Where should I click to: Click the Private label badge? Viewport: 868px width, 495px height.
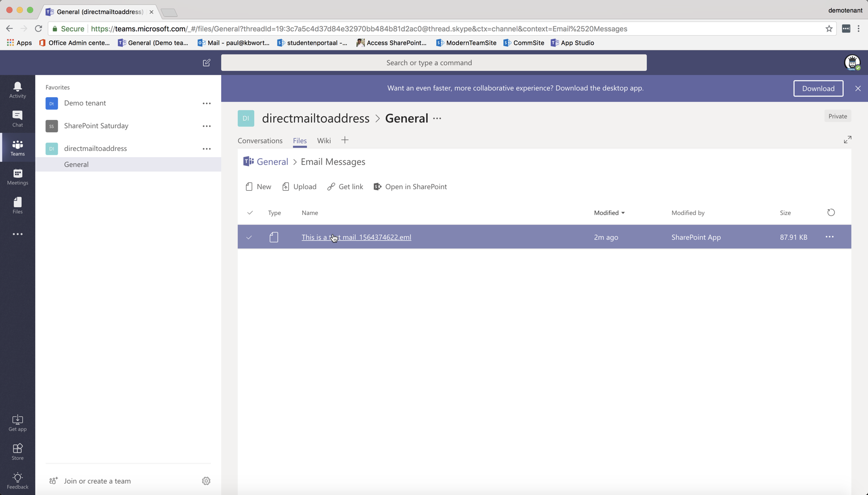[838, 116]
